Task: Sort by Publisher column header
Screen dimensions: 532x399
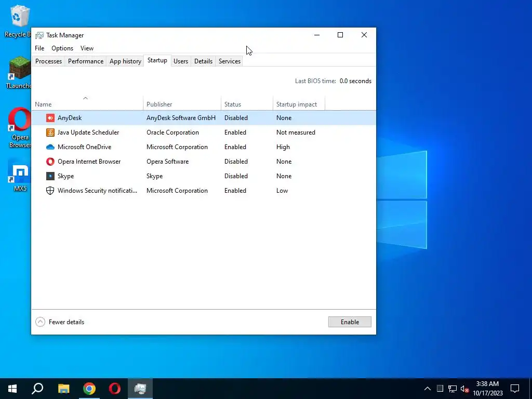Action: click(x=182, y=104)
